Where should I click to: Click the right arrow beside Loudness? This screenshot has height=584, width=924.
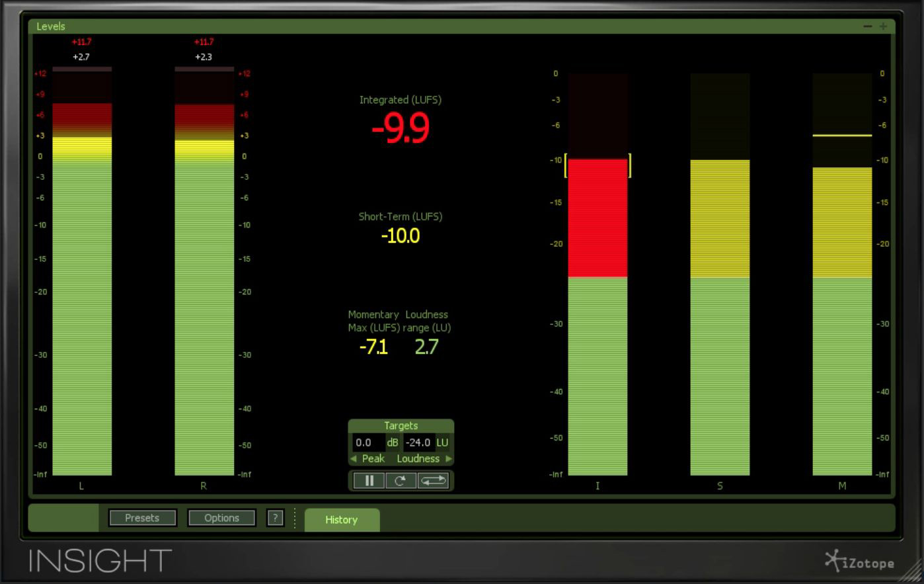(x=449, y=458)
